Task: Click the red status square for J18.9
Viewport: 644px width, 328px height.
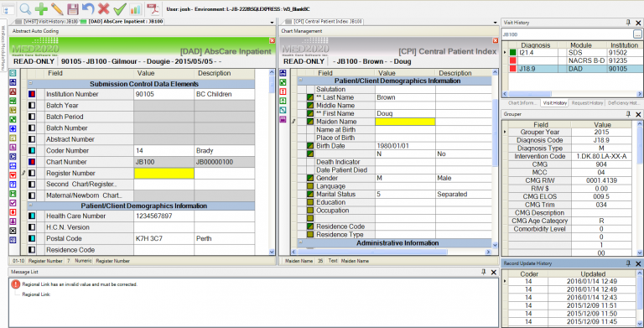Action: tap(512, 69)
